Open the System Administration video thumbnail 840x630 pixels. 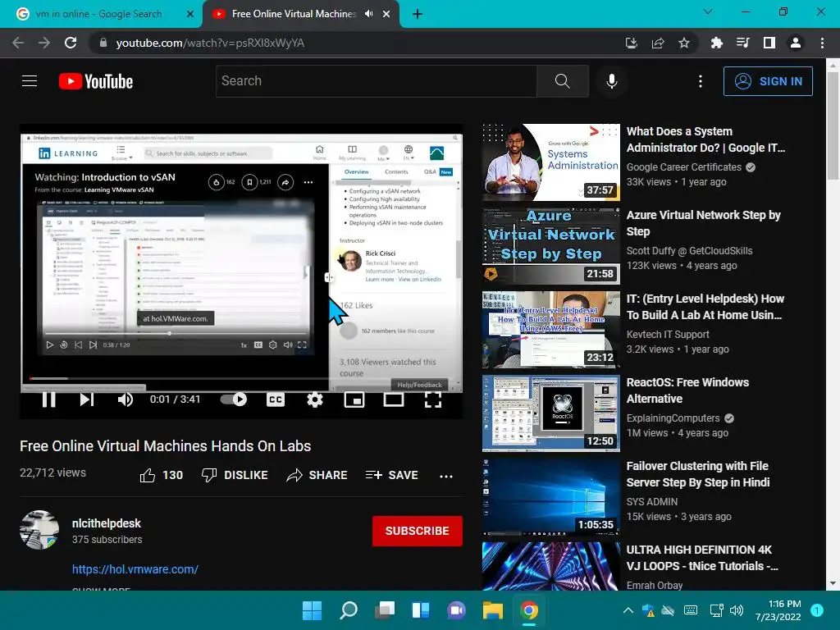tap(550, 162)
